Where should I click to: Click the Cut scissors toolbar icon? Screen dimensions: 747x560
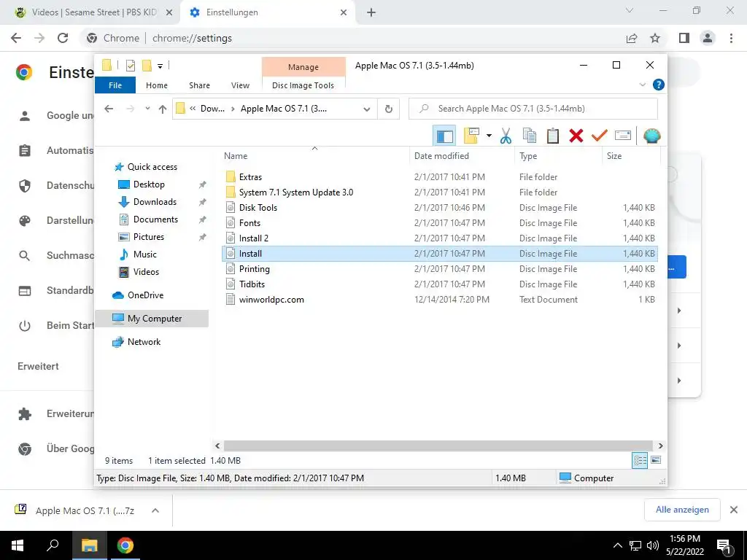[506, 136]
